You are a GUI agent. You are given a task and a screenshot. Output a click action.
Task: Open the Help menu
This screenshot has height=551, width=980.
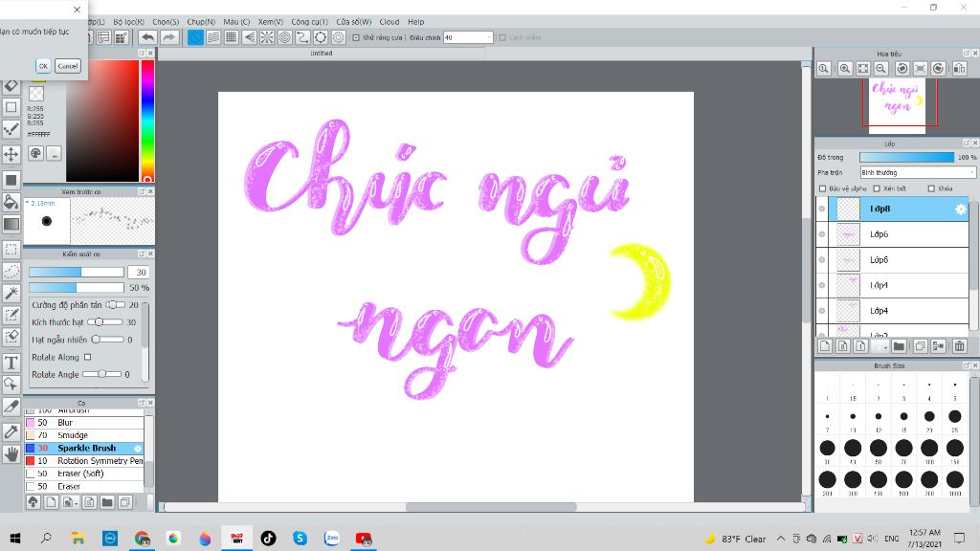click(x=415, y=22)
